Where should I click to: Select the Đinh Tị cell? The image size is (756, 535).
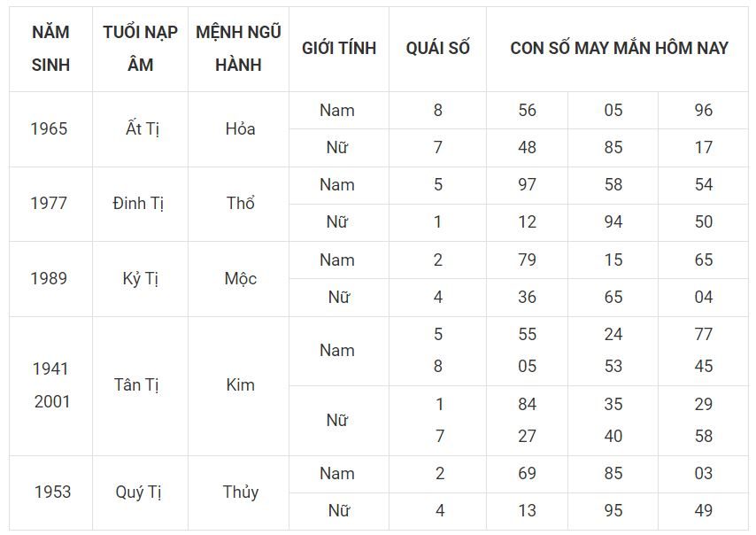pos(140,204)
